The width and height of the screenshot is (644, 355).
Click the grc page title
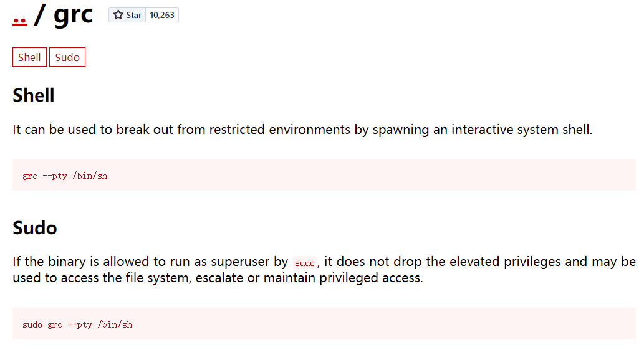73,15
